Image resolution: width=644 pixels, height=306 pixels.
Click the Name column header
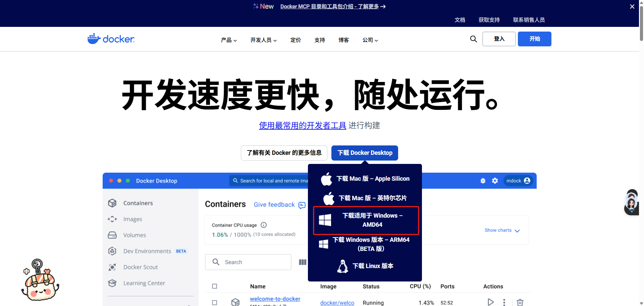coord(258,287)
